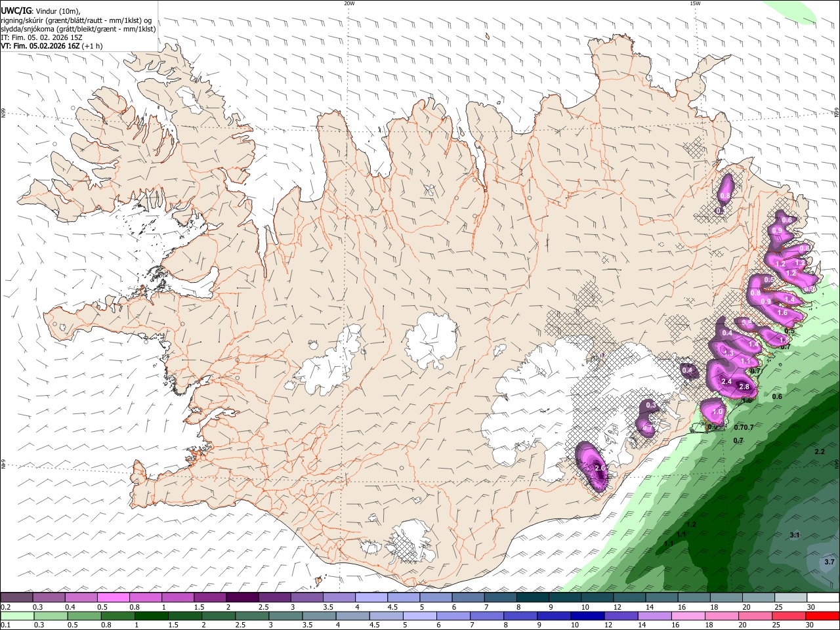Click the "15W" longitude label

tap(694, 3)
